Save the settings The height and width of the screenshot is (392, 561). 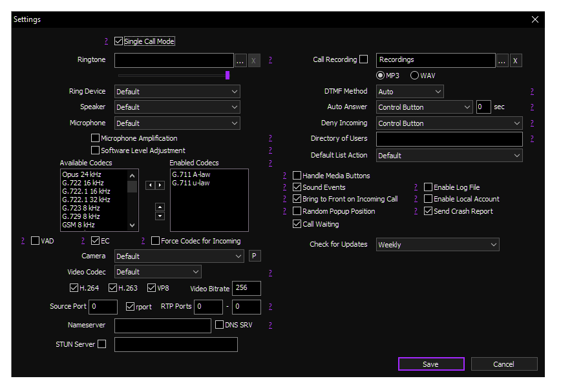[431, 364]
